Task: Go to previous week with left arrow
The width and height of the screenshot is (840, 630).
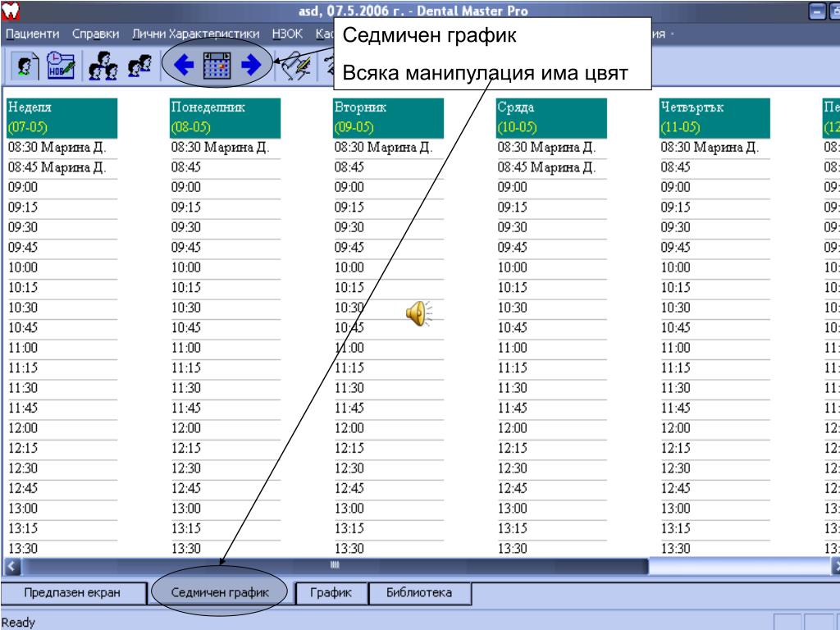Action: 184,66
